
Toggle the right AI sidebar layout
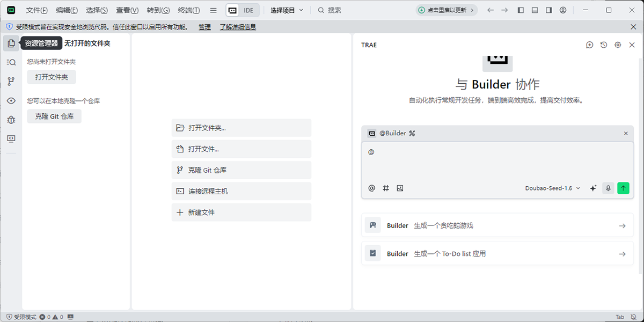[548, 10]
